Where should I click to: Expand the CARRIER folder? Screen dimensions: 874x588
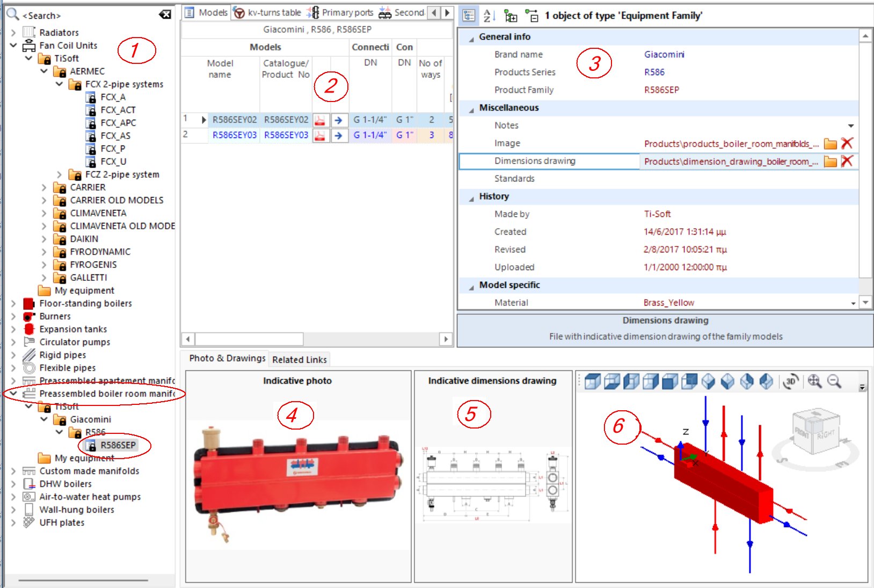click(45, 187)
